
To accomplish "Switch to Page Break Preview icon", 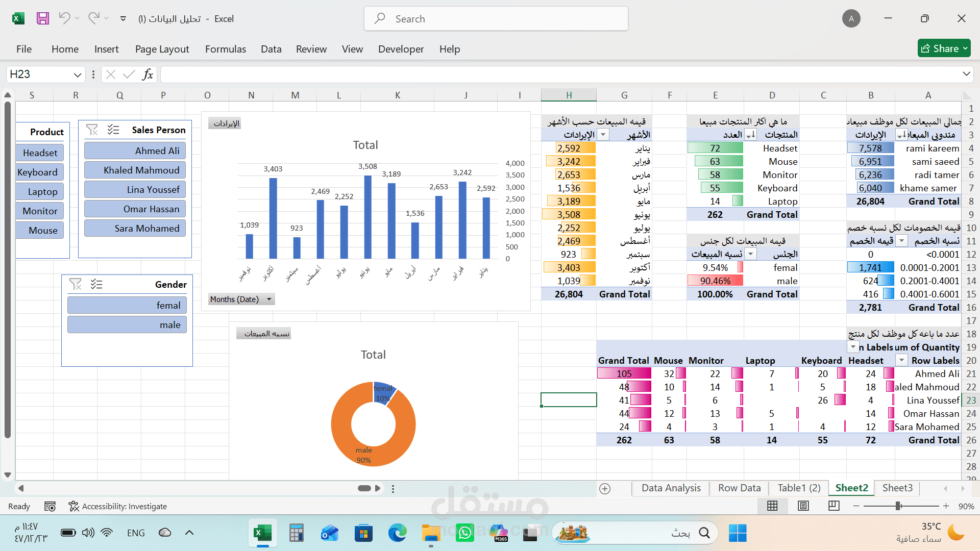I will click(834, 506).
